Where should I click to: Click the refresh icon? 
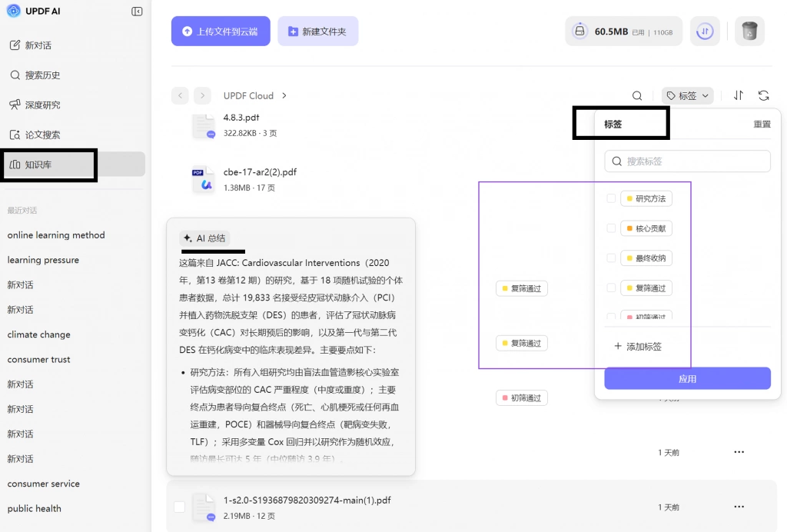[763, 95]
